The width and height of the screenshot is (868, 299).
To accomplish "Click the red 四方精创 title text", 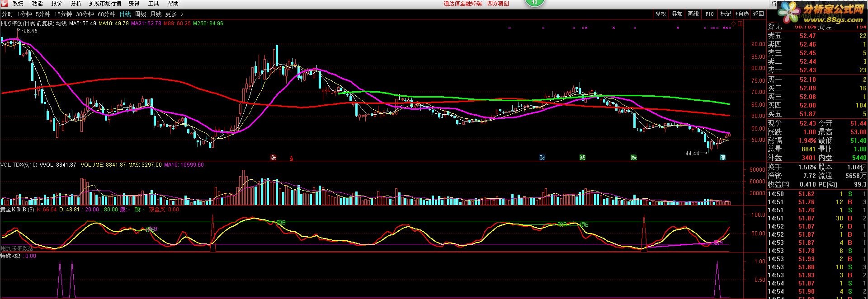I will pyautogui.click(x=498, y=4).
